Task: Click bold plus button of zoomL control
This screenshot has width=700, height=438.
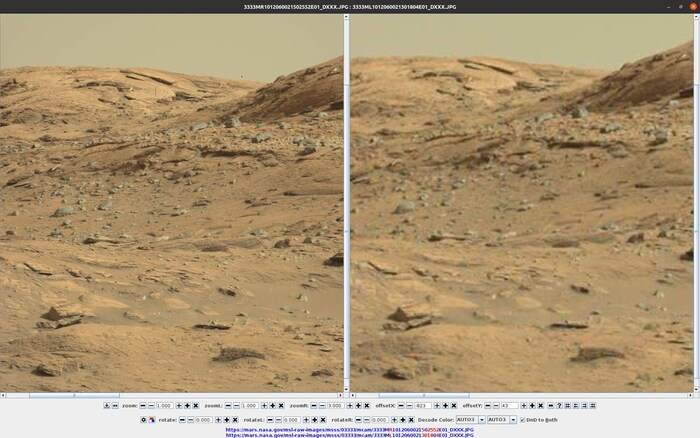Action: (273, 406)
